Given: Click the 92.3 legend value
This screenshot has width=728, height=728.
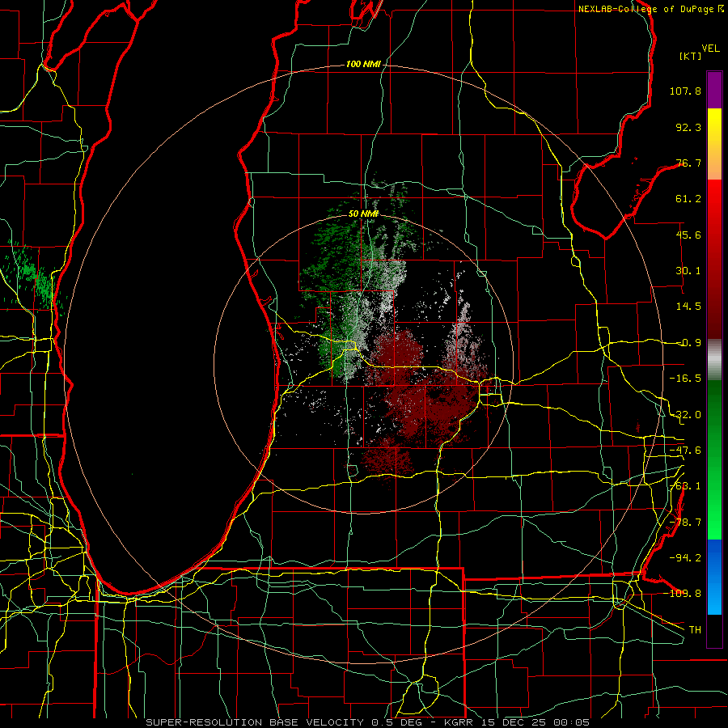Looking at the screenshot, I should pyautogui.click(x=688, y=127).
